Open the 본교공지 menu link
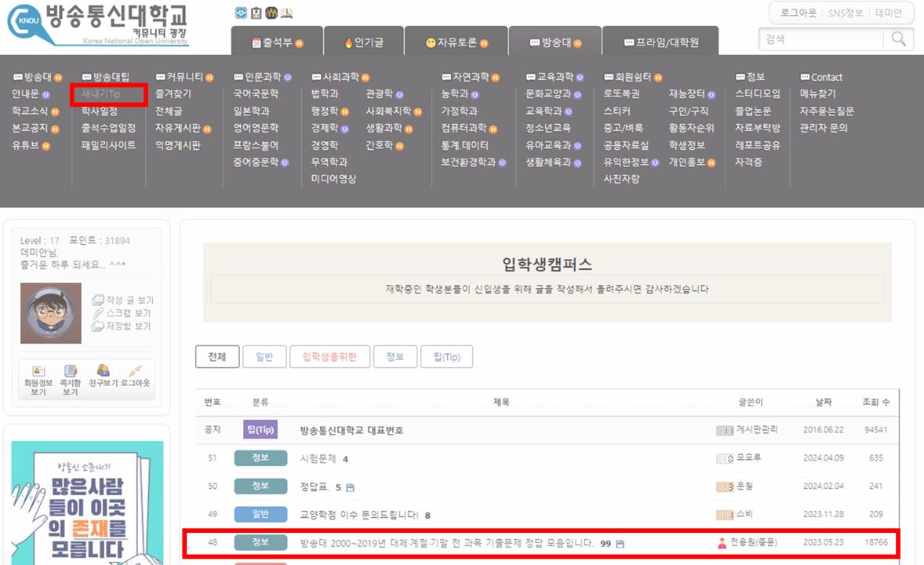Image resolution: width=924 pixels, height=565 pixels. coord(30,128)
